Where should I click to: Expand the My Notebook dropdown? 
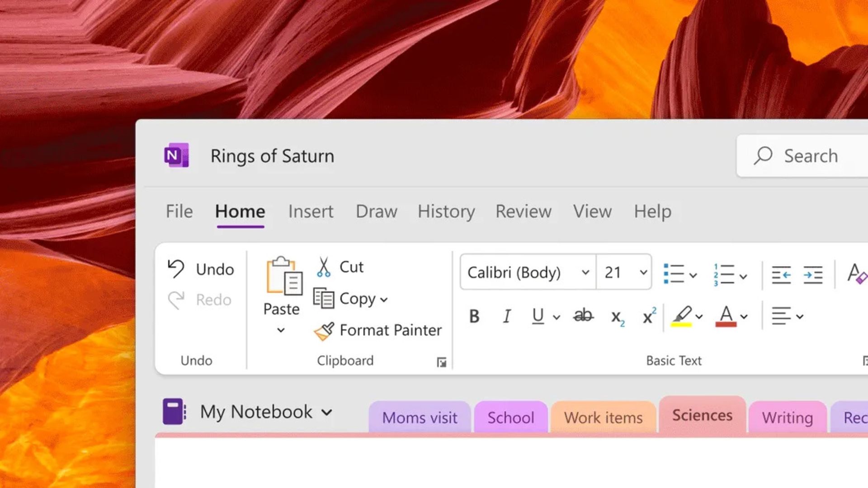327,412
